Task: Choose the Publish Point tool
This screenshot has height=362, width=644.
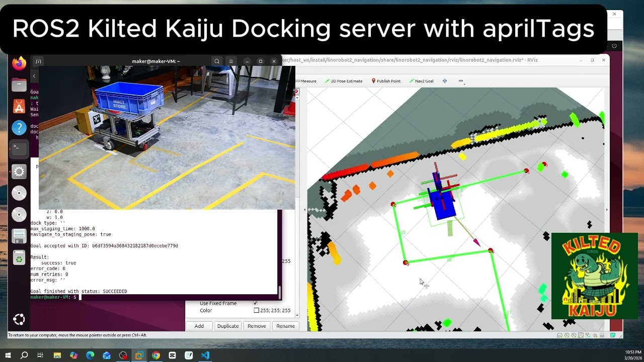Action: point(386,81)
